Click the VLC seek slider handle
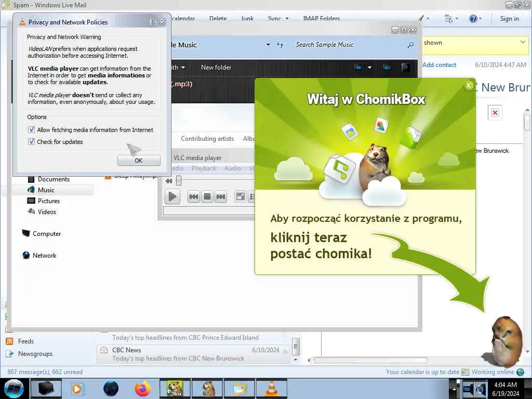Image resolution: width=532 pixels, height=399 pixels. click(179, 180)
